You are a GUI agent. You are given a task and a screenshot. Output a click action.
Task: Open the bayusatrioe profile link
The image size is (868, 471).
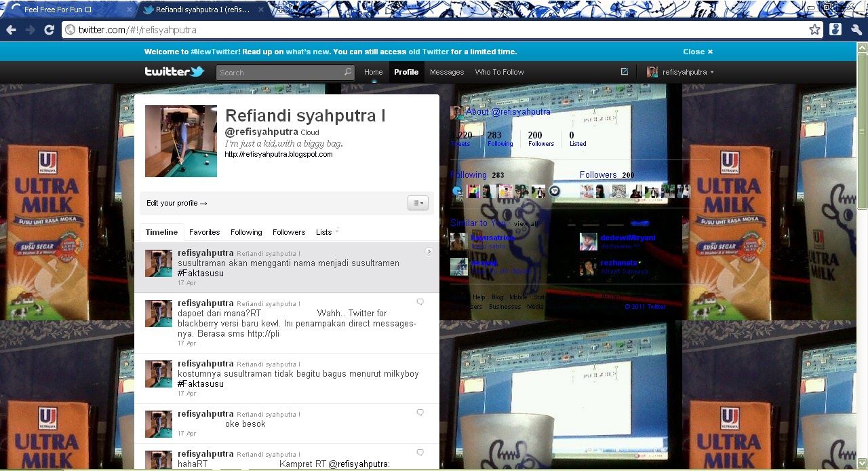coord(493,238)
